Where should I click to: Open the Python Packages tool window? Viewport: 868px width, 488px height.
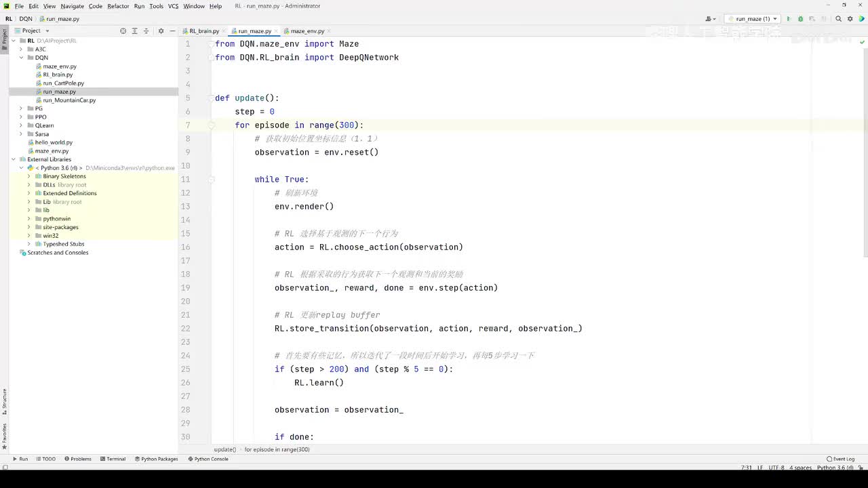(x=156, y=459)
